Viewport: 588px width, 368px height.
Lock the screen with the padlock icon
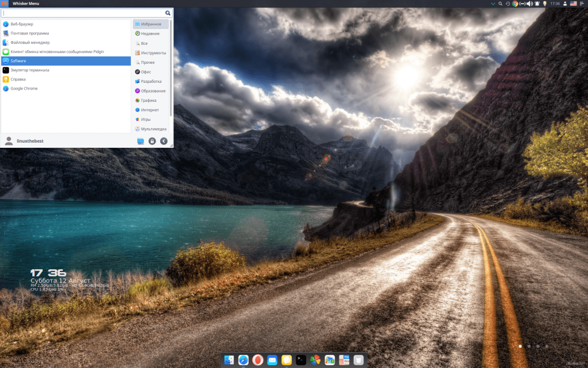pos(152,141)
